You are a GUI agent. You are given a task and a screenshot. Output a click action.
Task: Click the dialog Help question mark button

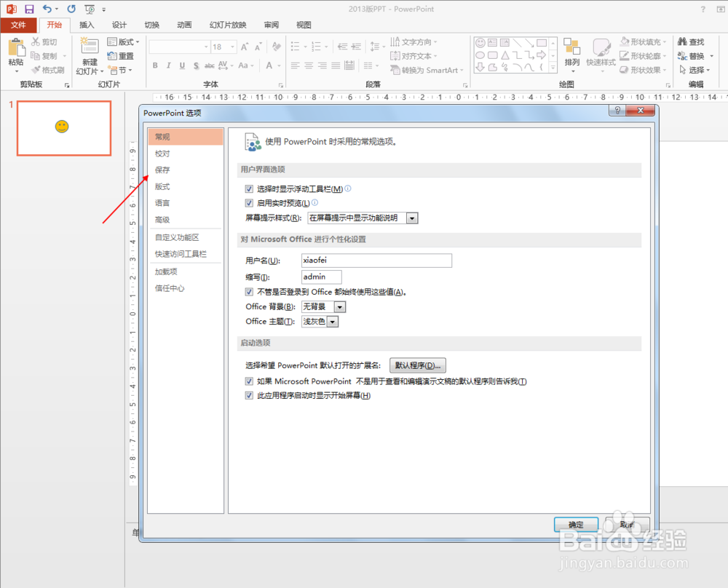(x=617, y=111)
